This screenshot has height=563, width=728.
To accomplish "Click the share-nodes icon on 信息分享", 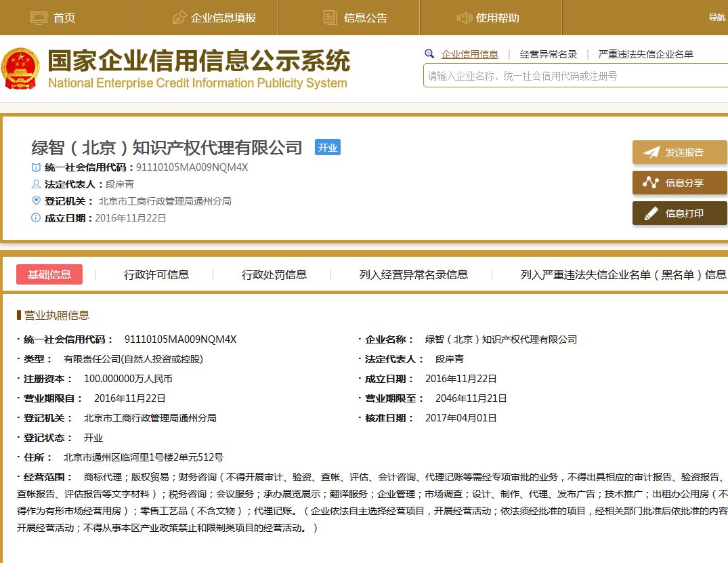I will [651, 182].
